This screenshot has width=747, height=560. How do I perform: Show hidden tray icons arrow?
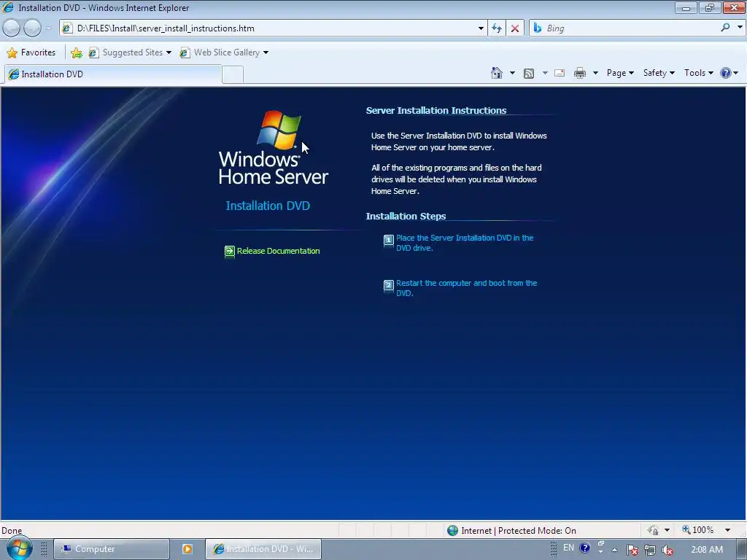click(x=614, y=550)
